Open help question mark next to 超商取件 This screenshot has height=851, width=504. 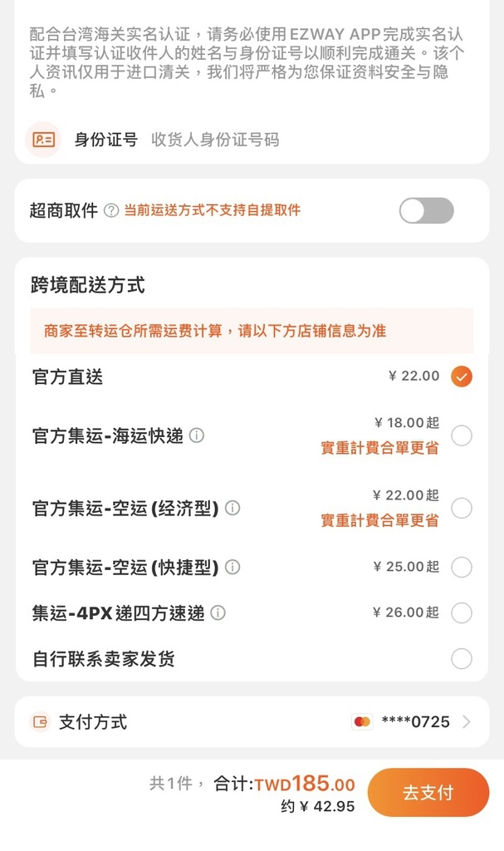111,210
